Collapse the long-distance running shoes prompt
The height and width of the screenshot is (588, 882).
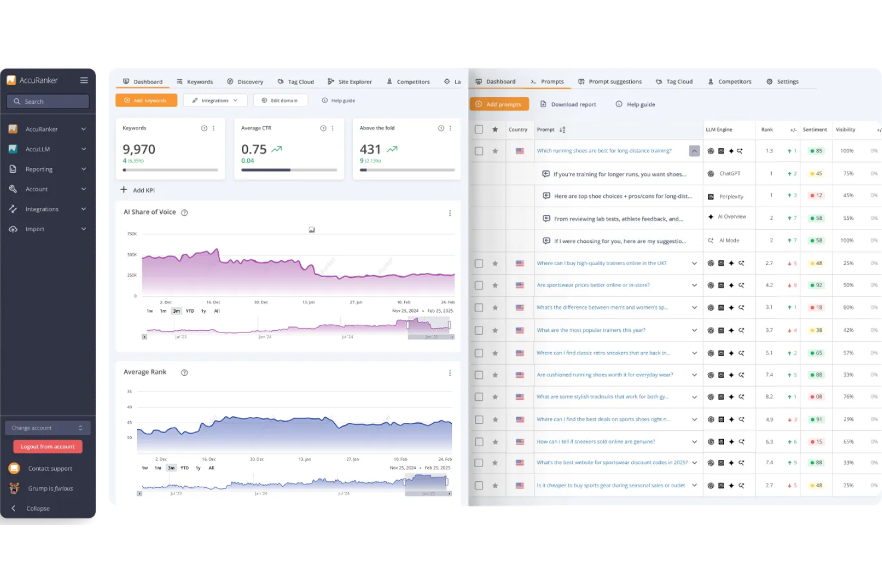[694, 151]
